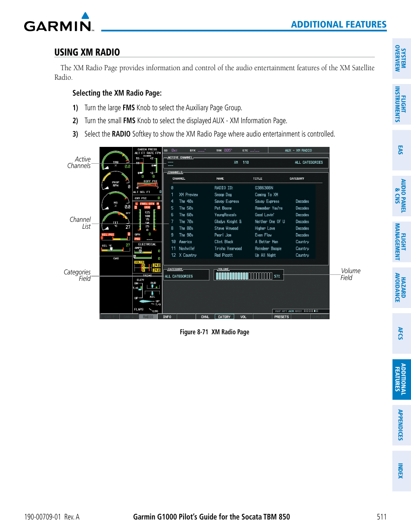The image size is (411, 532).
Task: Click the TRK 005° field in top bar
Action: point(224,150)
